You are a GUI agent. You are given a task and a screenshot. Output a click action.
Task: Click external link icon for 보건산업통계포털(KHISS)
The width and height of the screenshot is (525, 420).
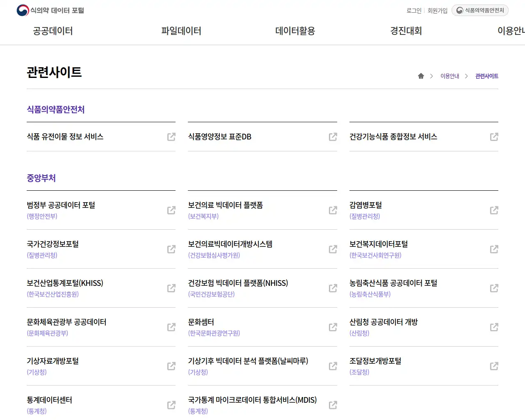pos(171,288)
